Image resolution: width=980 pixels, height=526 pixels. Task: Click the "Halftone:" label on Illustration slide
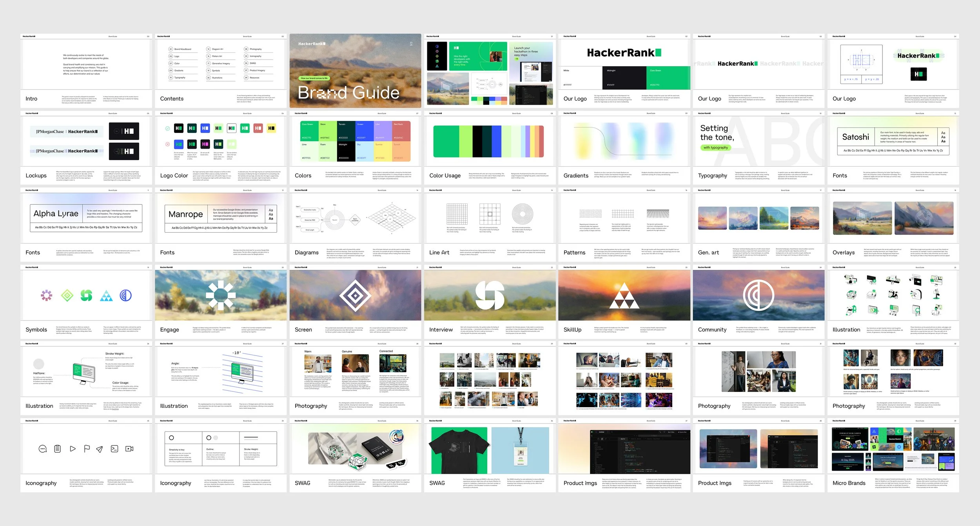pyautogui.click(x=39, y=373)
